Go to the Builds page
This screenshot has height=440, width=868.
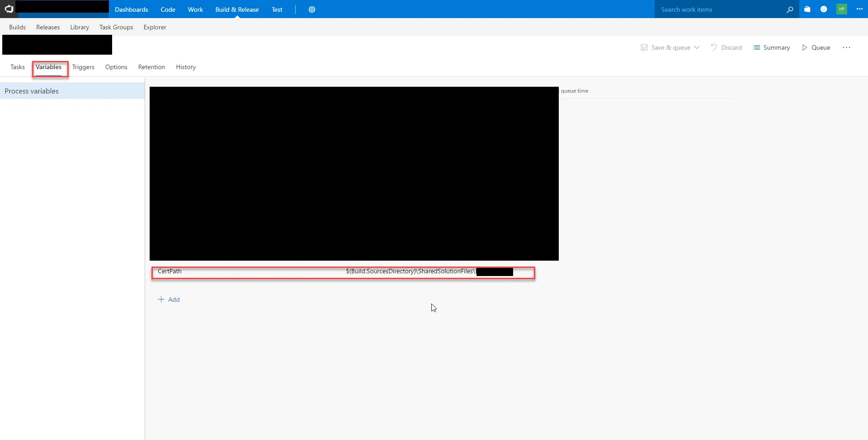[x=17, y=27]
